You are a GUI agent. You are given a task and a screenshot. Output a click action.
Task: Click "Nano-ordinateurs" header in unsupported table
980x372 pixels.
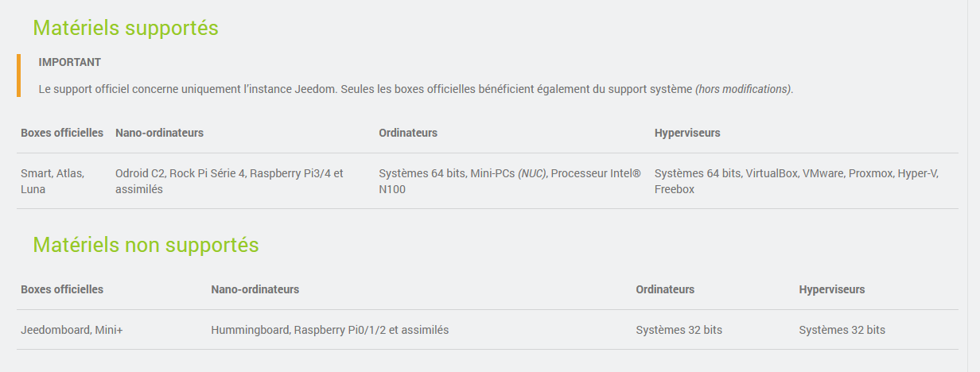click(x=255, y=289)
